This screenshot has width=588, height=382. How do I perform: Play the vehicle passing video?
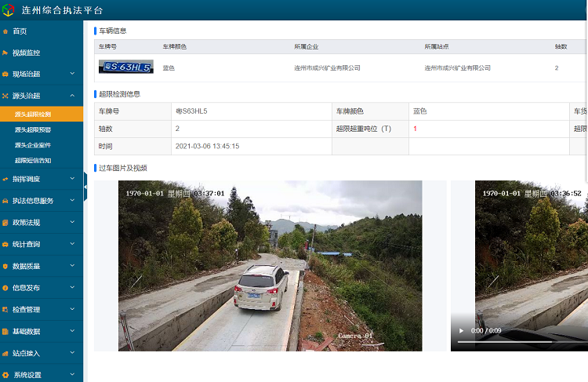pos(461,331)
